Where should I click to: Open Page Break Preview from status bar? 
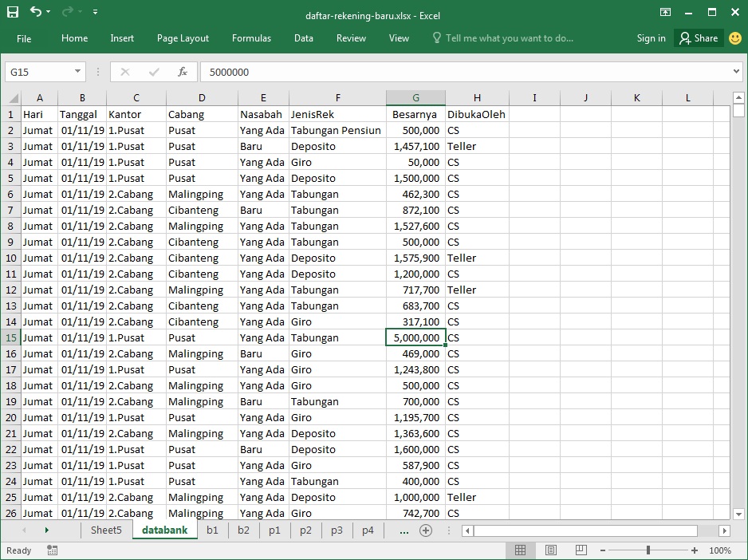[580, 550]
